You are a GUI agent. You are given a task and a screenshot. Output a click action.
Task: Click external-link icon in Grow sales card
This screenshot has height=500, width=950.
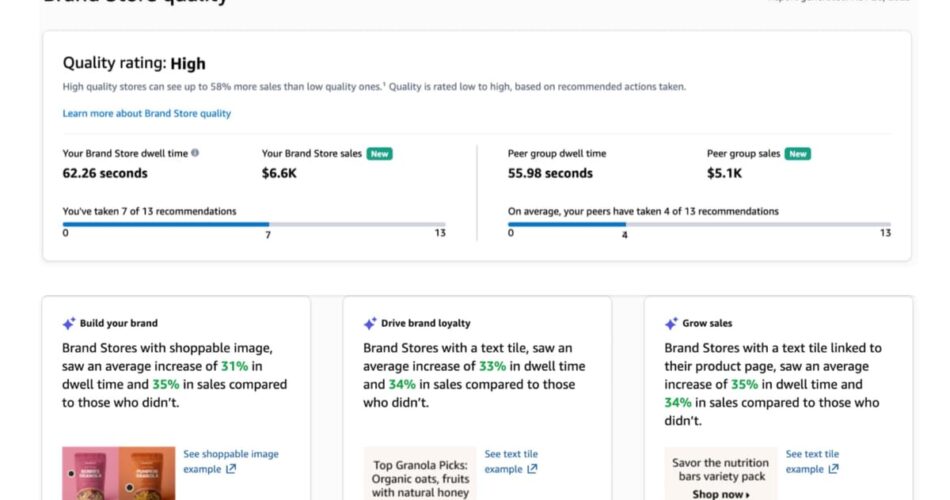pyautogui.click(x=833, y=469)
